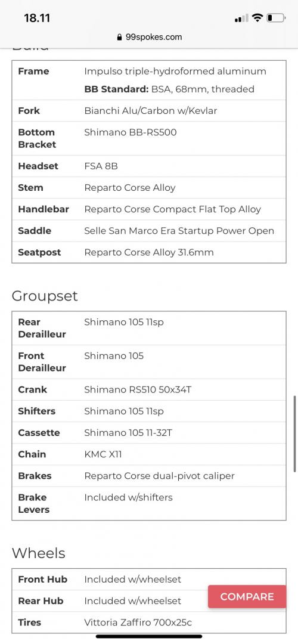Click the page scrollbar thumb
The image size is (298, 644).
tap(294, 434)
